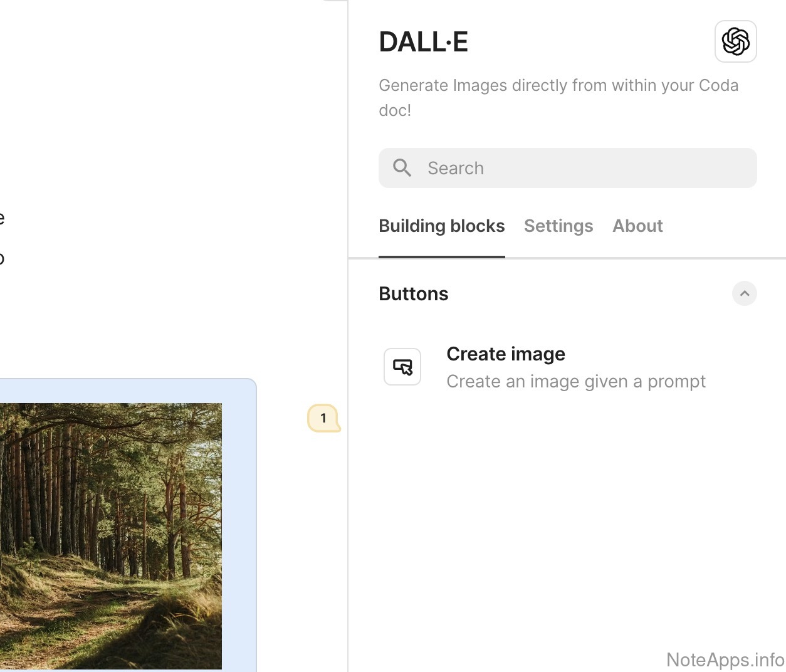Click the NoteApps.info watermark link
Image resolution: width=786 pixels, height=672 pixels.
[x=725, y=659]
